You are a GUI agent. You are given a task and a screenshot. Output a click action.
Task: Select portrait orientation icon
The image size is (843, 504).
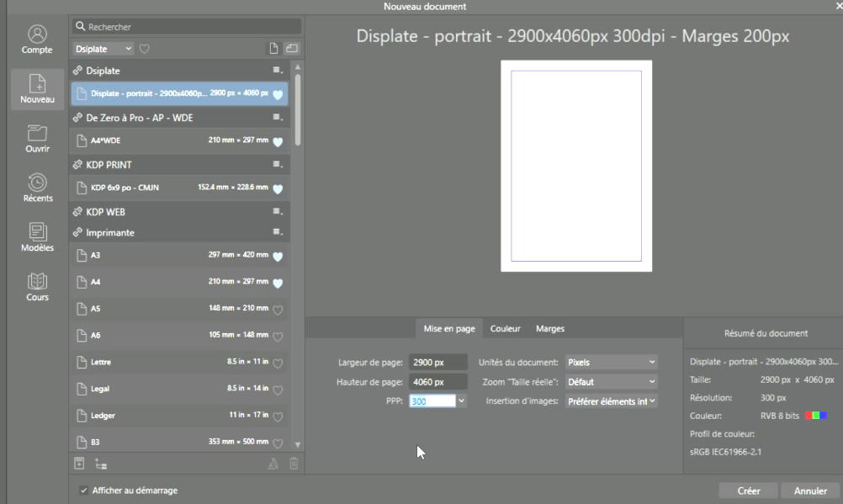point(273,49)
